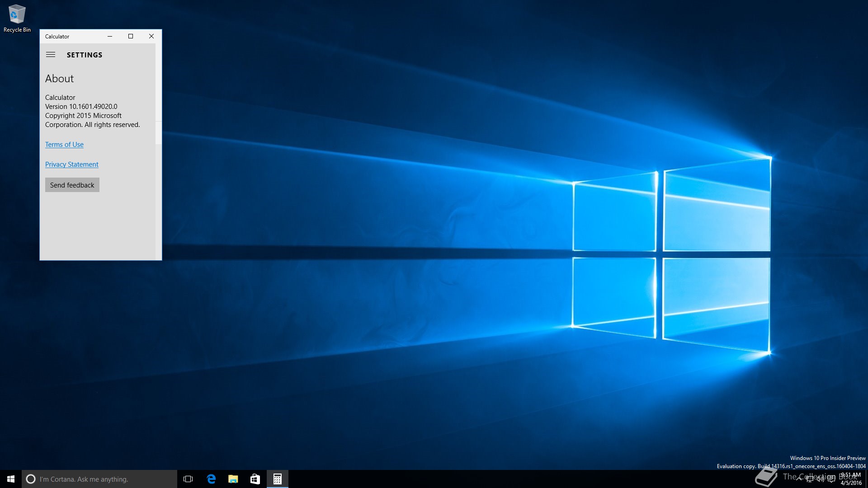Image resolution: width=868 pixels, height=488 pixels.
Task: Open the volume tray icon
Action: pyautogui.click(x=820, y=479)
